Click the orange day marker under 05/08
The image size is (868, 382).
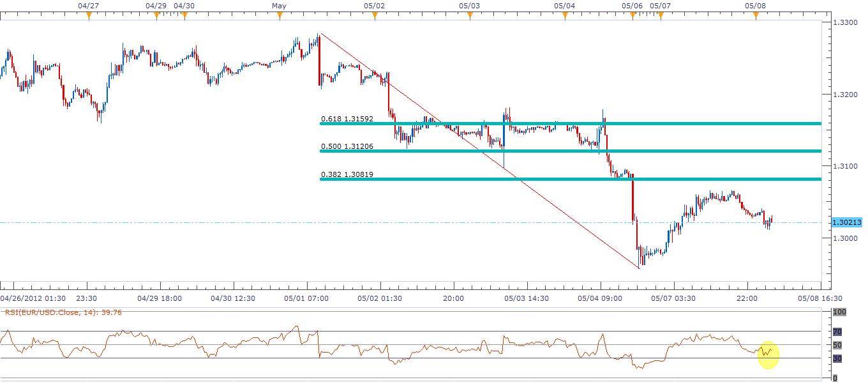point(756,16)
